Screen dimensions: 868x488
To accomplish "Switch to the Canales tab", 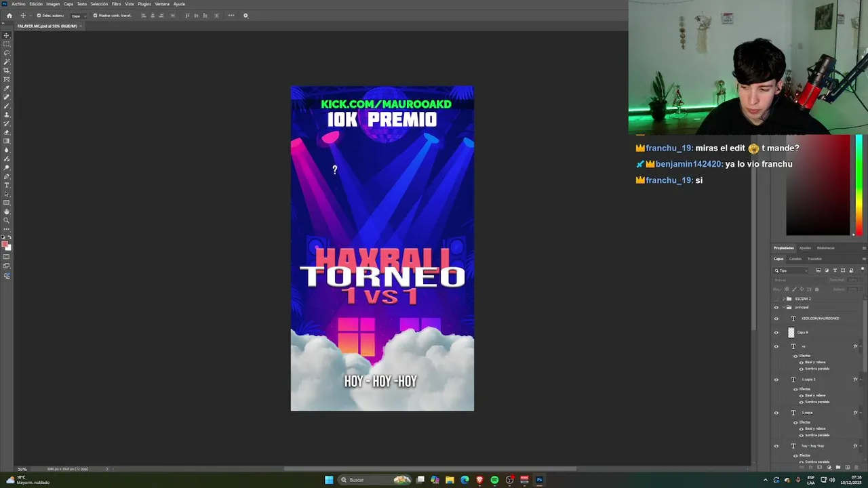I will pos(795,258).
